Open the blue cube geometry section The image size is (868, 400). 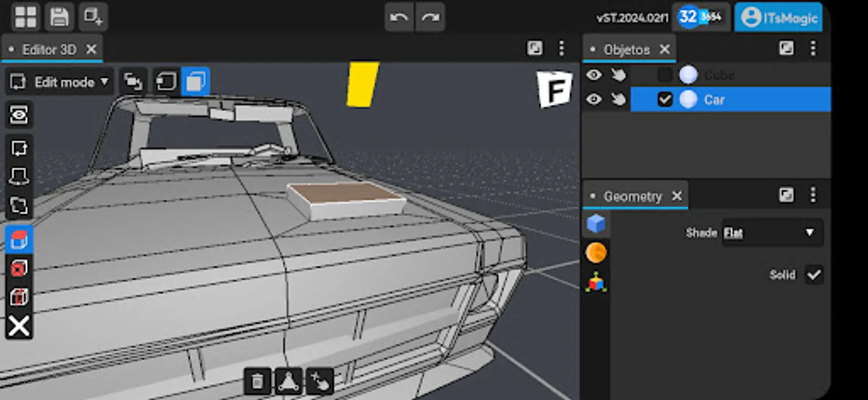pyautogui.click(x=597, y=224)
